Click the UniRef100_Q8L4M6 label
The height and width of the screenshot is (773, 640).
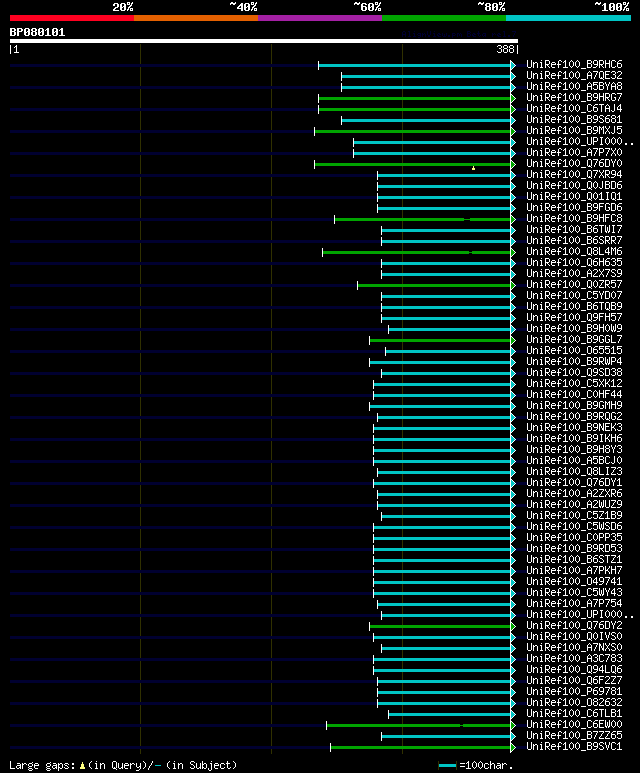[x=574, y=251]
